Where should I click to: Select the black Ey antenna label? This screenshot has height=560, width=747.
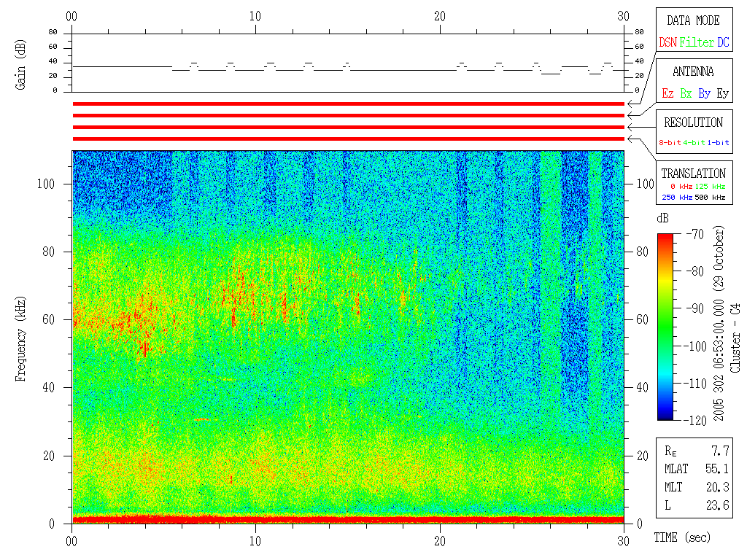click(723, 93)
